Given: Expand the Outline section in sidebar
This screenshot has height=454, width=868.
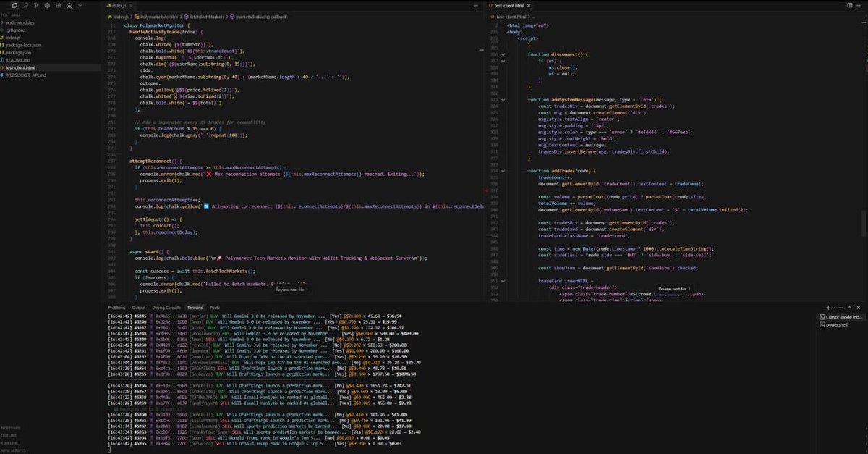Looking at the screenshot, I should [x=10, y=435].
